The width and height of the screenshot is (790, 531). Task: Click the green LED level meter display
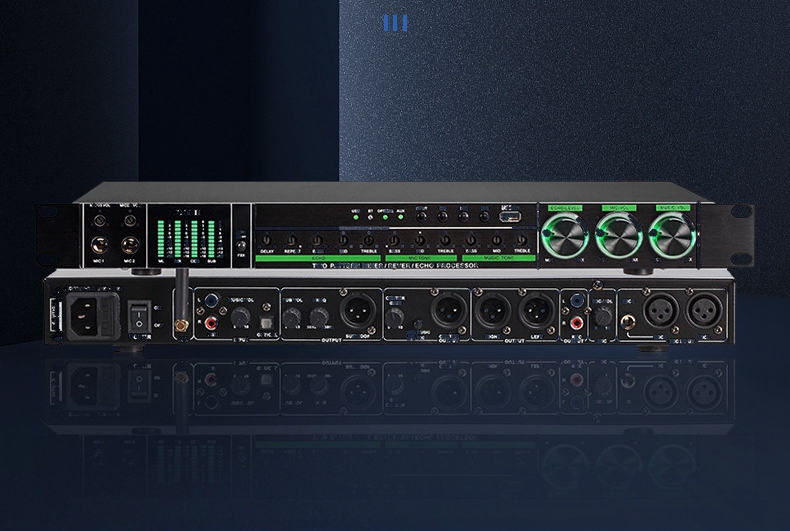(186, 239)
